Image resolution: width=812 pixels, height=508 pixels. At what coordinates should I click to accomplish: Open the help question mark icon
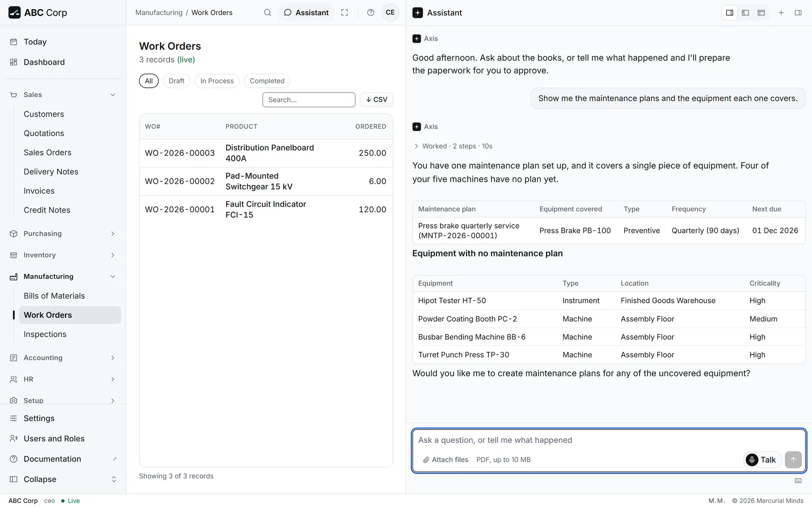click(x=371, y=13)
